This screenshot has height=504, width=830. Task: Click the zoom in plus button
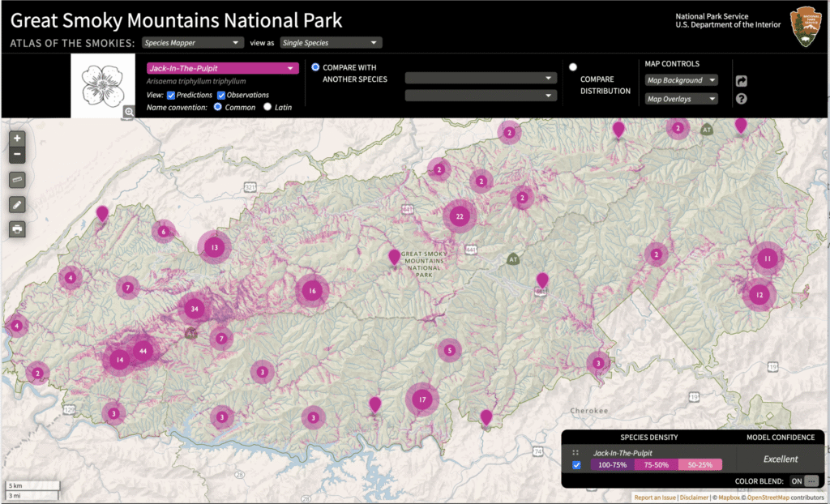coord(18,139)
